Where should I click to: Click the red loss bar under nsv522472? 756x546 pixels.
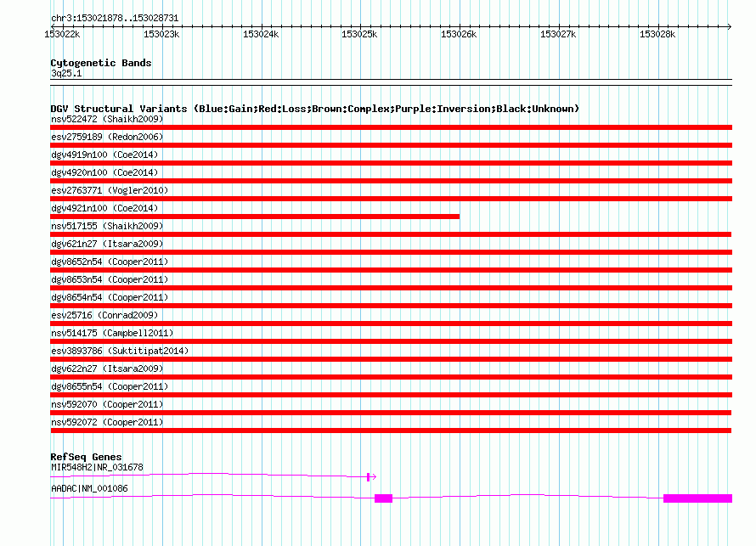click(x=391, y=127)
